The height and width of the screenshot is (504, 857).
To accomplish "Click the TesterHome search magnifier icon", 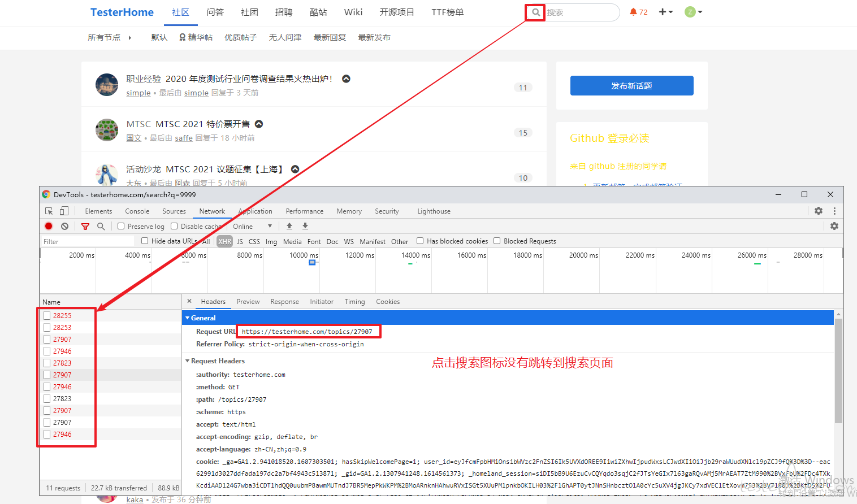I will (x=535, y=12).
